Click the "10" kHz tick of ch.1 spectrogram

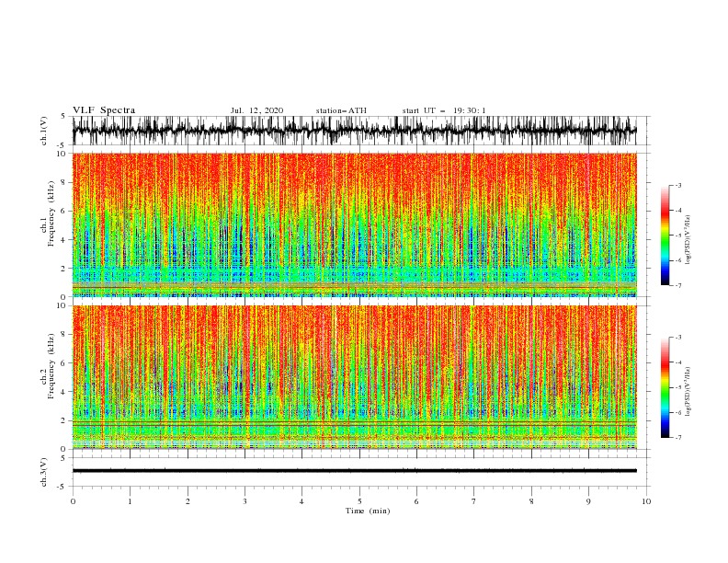click(x=63, y=154)
